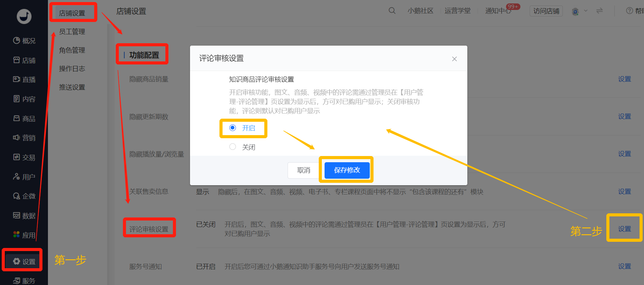
Task: Click the user avatar in the header
Action: coord(575,11)
